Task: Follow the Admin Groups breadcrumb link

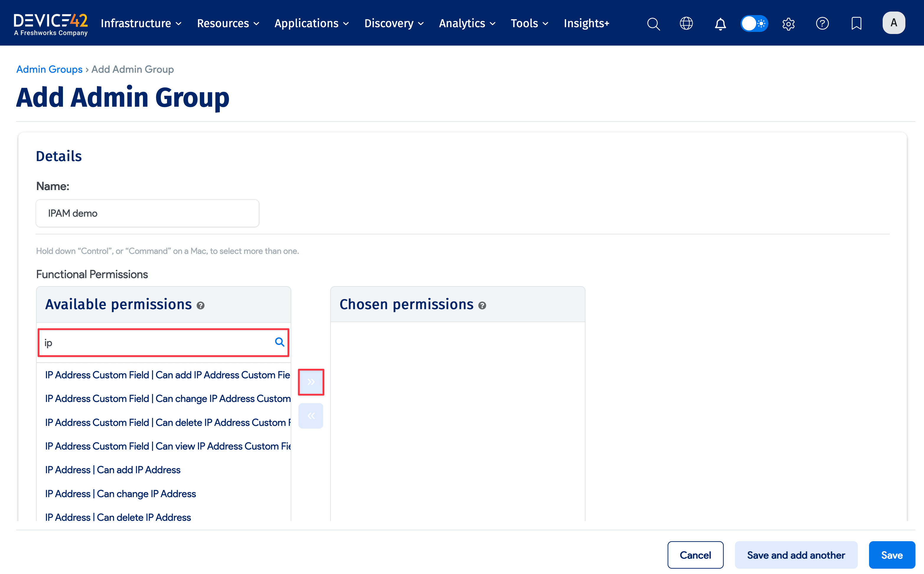Action: (x=49, y=69)
